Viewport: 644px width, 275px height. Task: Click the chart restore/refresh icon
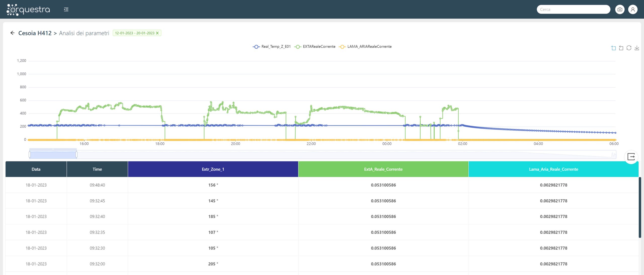point(629,48)
